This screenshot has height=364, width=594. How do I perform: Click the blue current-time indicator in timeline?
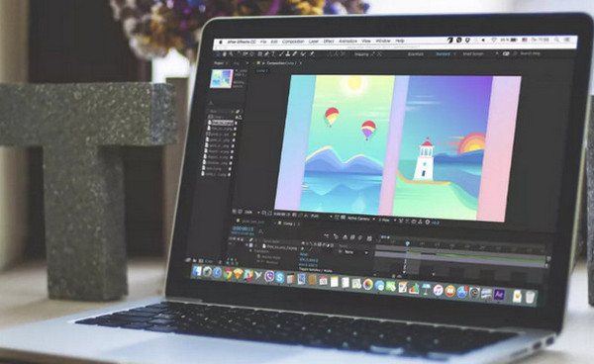(408, 243)
